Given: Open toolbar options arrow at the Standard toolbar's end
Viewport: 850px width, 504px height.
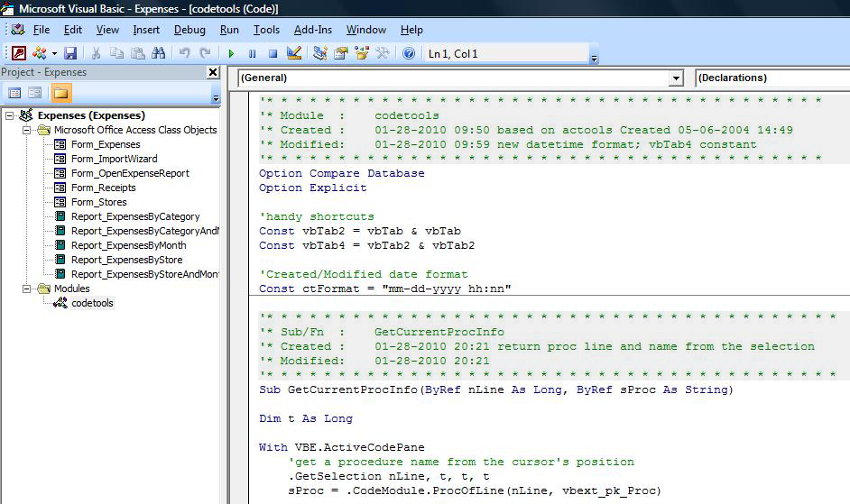Looking at the screenshot, I should (594, 58).
